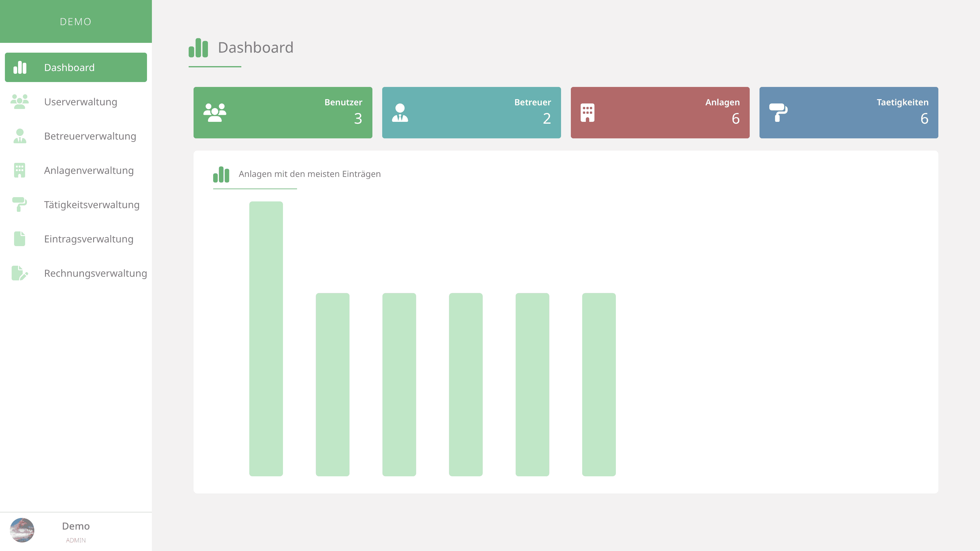980x551 pixels.
Task: Open Rechnungsverwaltung from the sidebar
Action: click(x=96, y=273)
